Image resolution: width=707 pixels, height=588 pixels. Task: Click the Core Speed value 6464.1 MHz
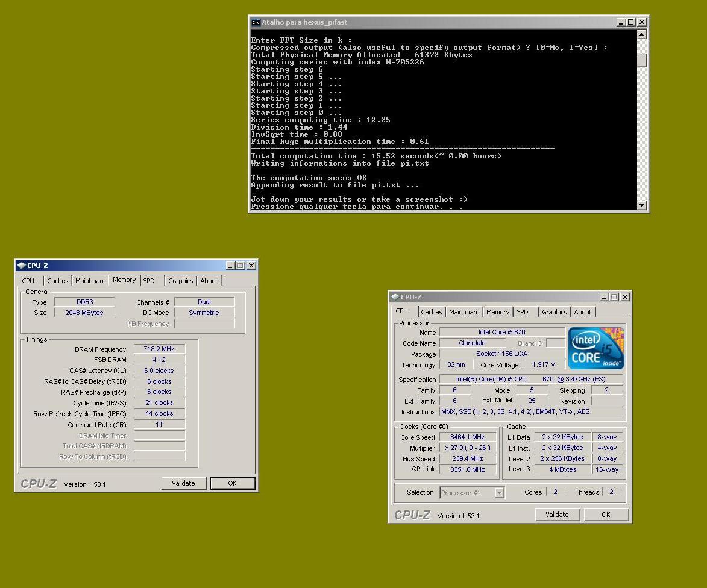coord(468,437)
